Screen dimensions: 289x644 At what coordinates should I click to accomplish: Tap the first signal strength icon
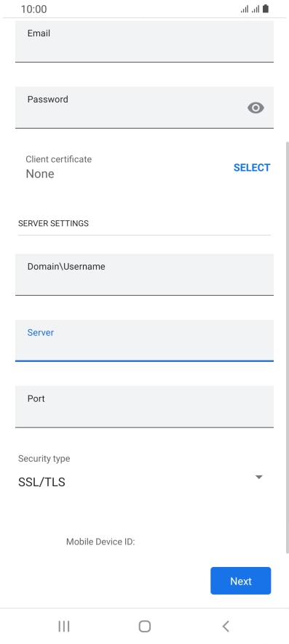245,9
